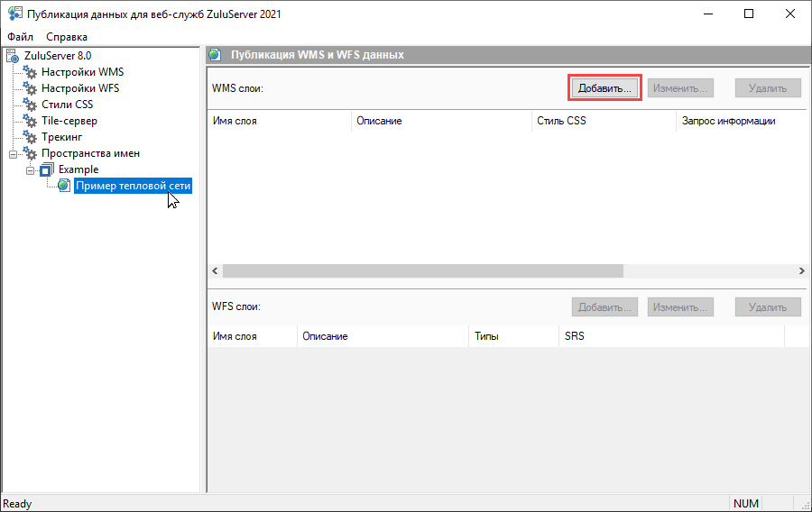This screenshot has height=512, width=812.
Task: Click the gear icon beside Стили CSS
Action: tap(30, 105)
